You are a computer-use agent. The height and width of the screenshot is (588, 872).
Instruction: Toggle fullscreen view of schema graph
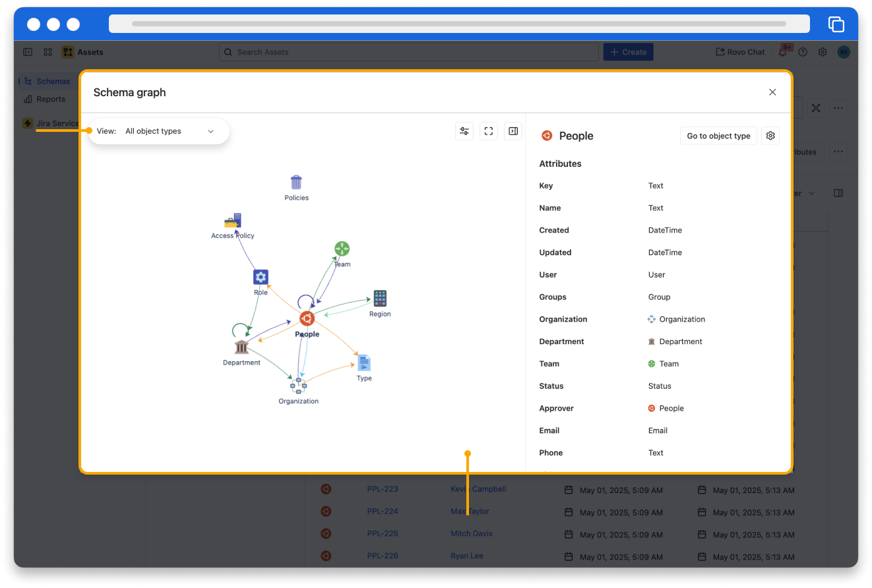click(x=489, y=131)
